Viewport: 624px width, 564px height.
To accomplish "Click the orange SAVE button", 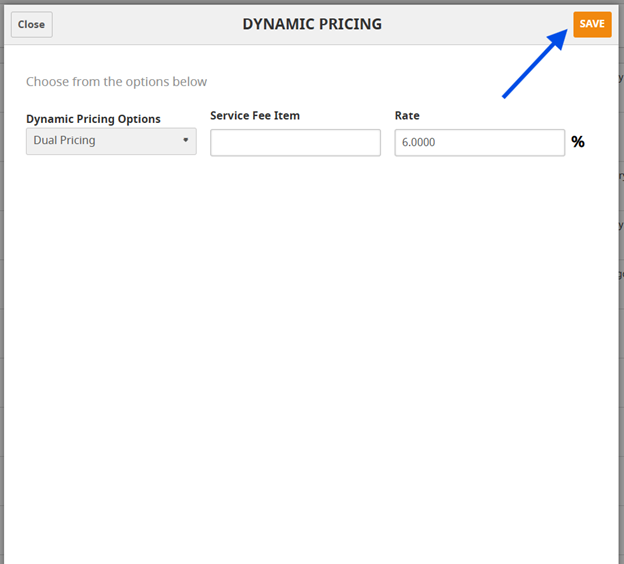I will [x=592, y=24].
